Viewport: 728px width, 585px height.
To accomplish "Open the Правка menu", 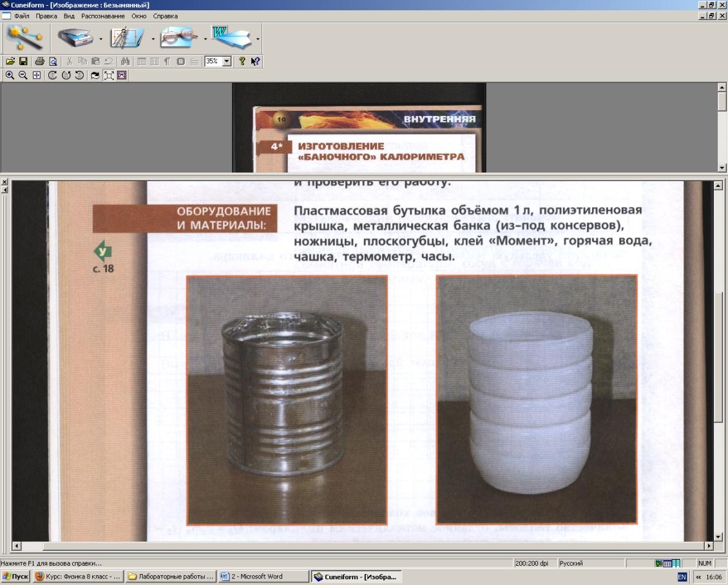I will click(46, 16).
